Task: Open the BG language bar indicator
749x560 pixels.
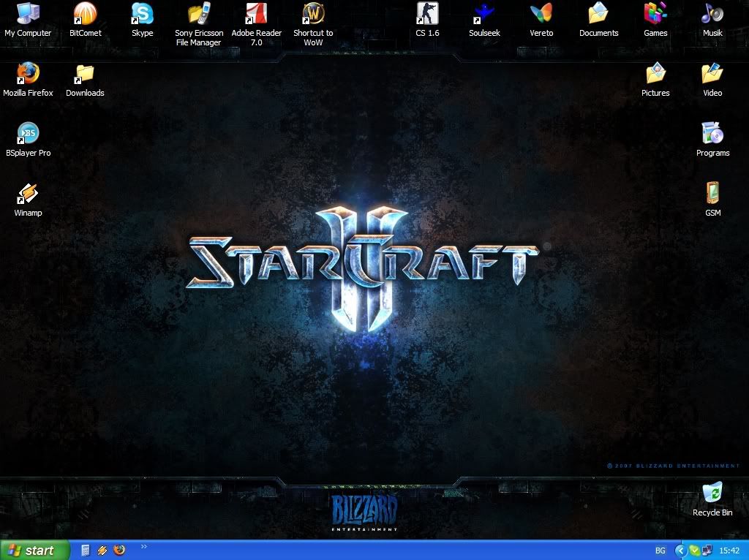Action: coord(660,550)
